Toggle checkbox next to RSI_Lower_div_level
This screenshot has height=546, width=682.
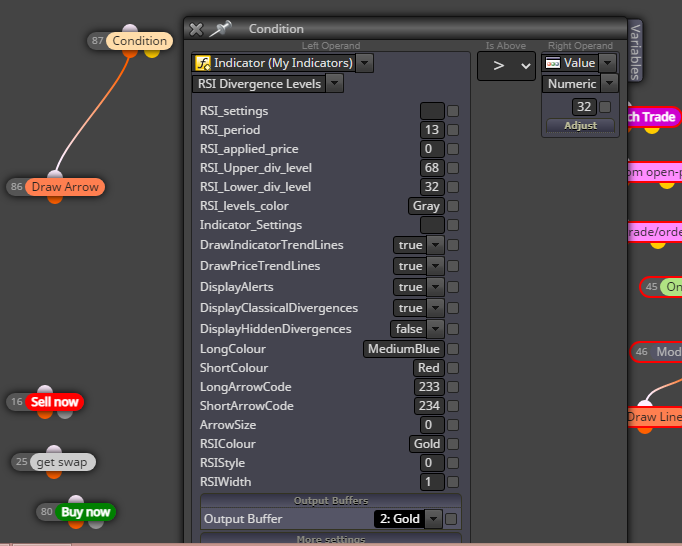coord(453,187)
